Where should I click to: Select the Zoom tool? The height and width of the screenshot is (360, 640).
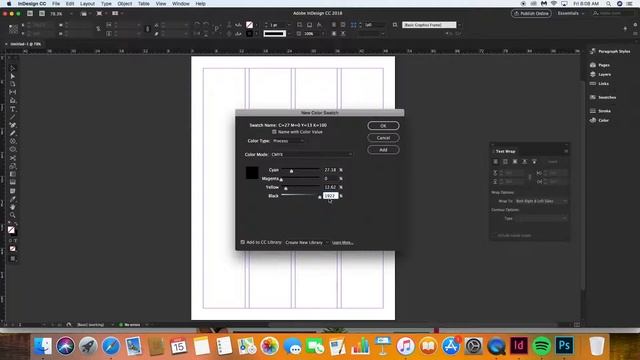click(x=13, y=215)
